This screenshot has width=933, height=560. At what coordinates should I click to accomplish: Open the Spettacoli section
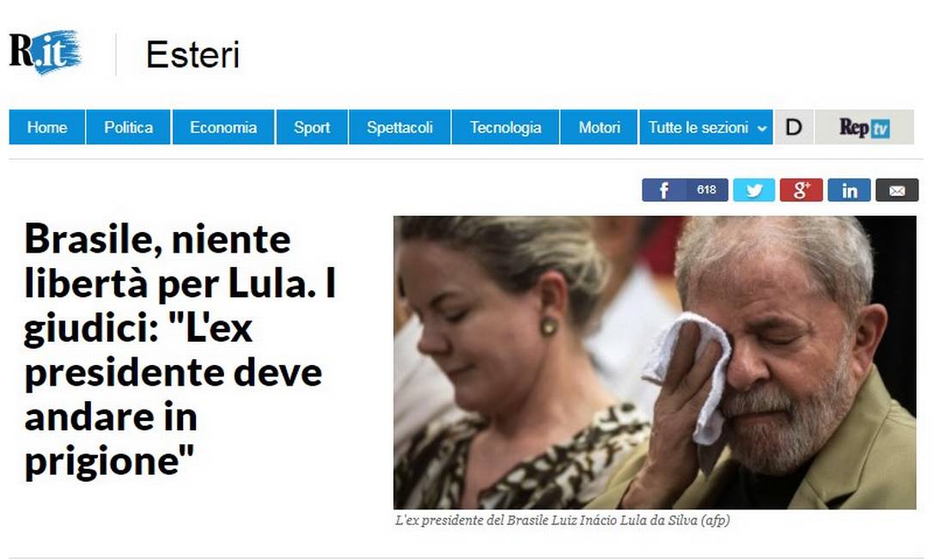(x=399, y=127)
